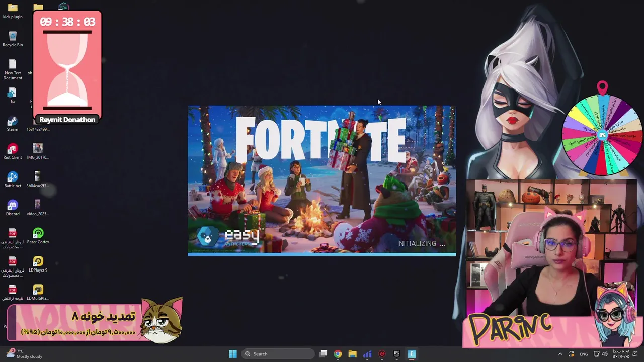Image resolution: width=644 pixels, height=362 pixels.
Task: Select the نتیجه تراکنش PDF file
Action: (13, 293)
